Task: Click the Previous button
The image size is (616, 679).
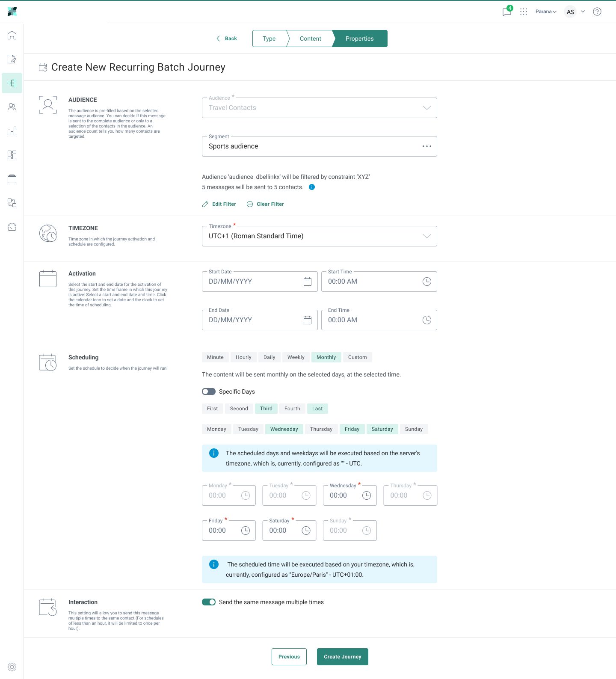Action: 289,657
